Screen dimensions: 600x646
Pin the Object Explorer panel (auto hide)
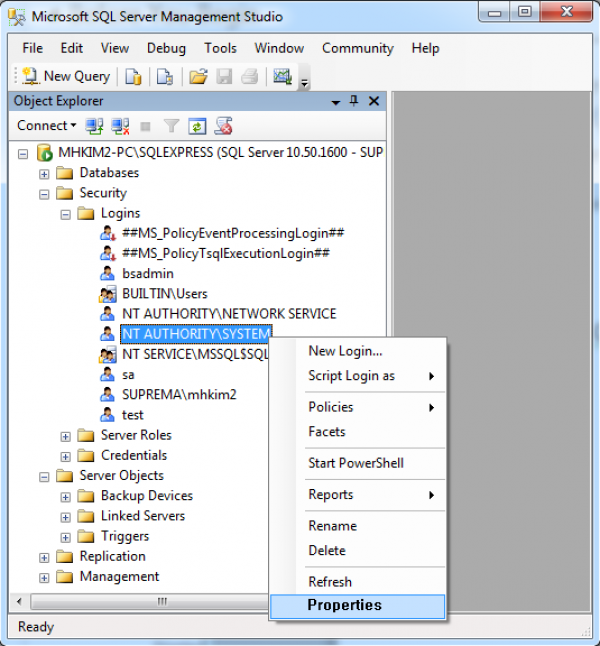click(353, 101)
